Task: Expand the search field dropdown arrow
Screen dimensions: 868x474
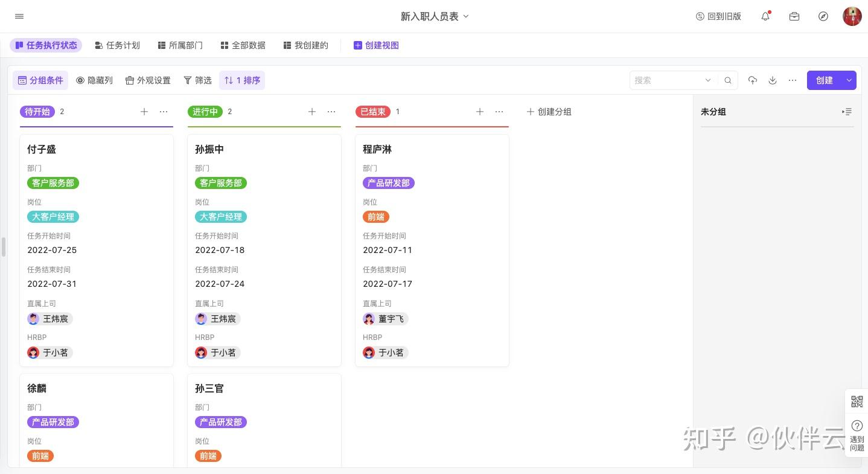Action: click(708, 80)
